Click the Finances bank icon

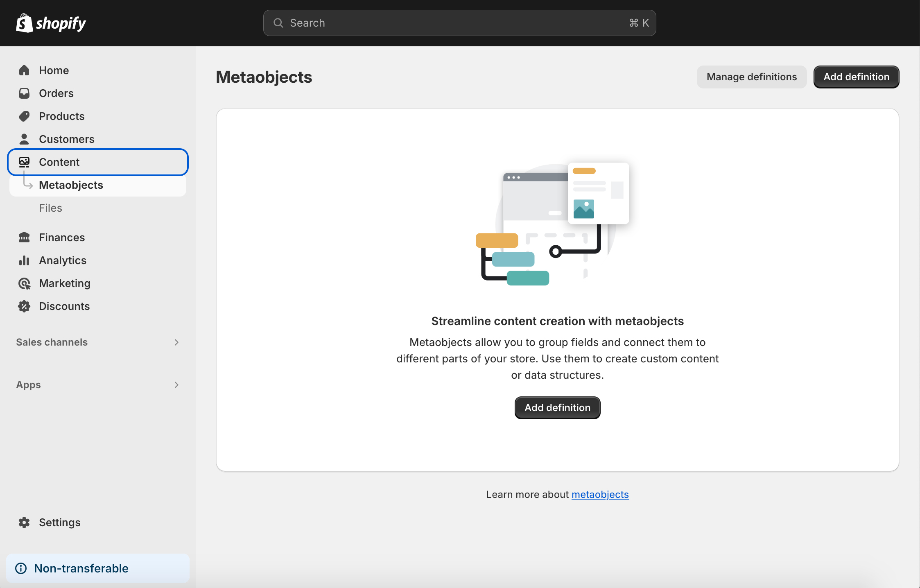pos(24,237)
